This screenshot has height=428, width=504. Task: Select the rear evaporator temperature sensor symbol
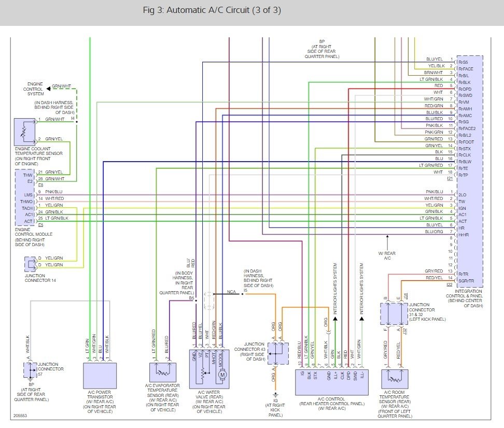tap(163, 373)
